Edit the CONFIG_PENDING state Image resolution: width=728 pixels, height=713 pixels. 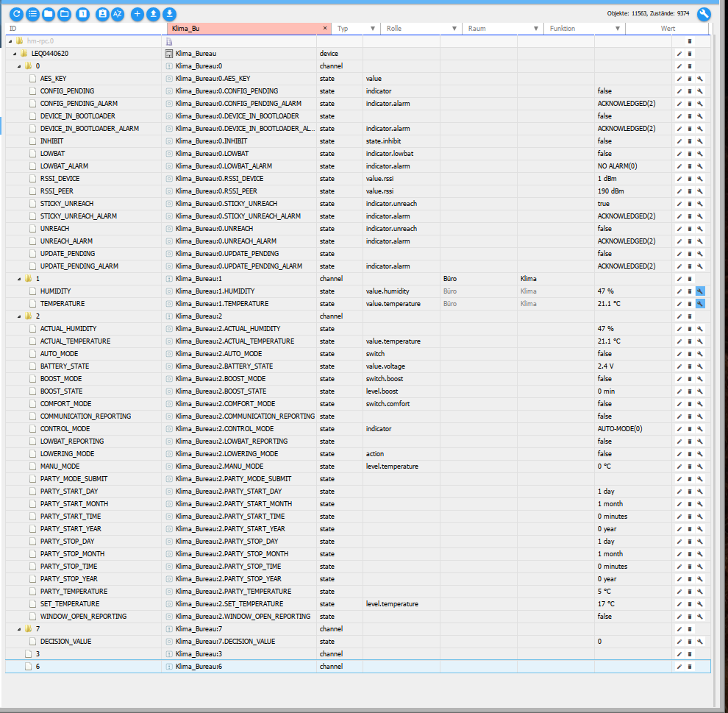pyautogui.click(x=679, y=91)
